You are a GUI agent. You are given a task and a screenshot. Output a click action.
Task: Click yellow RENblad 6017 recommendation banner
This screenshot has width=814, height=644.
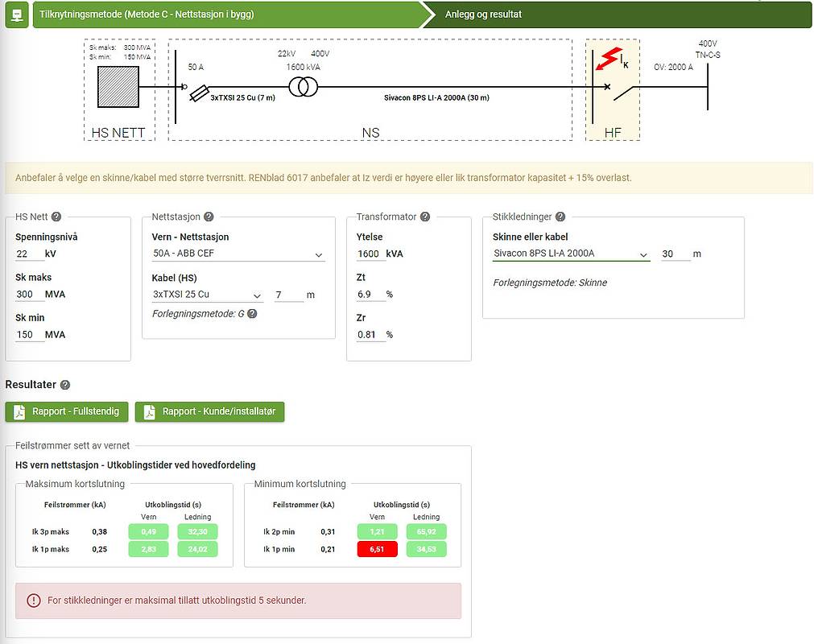(x=408, y=178)
